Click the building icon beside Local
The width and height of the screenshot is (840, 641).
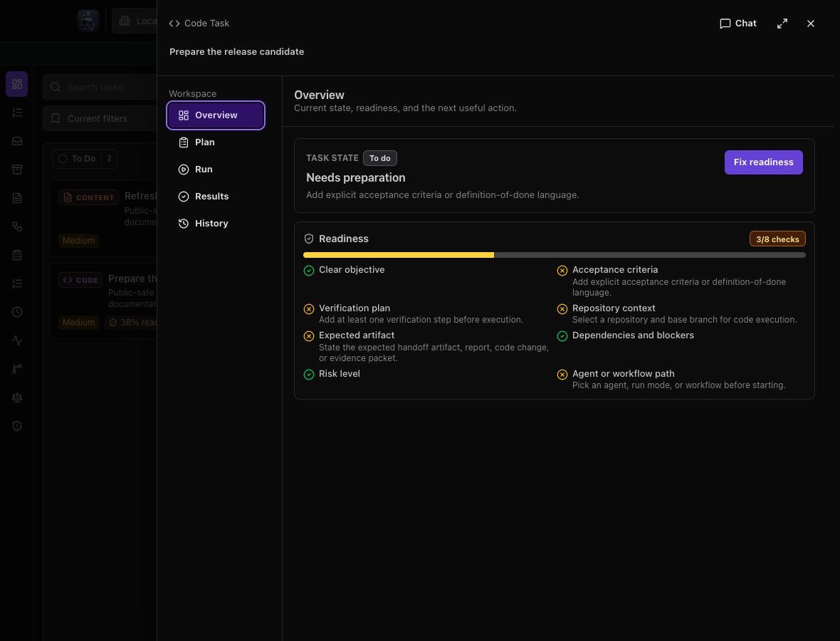[x=125, y=21]
